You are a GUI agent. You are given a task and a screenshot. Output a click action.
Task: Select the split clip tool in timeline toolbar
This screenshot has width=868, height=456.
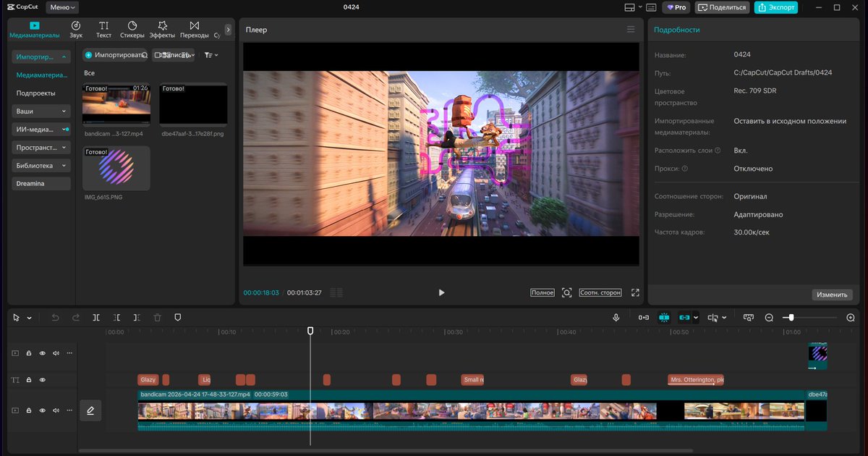[x=96, y=318]
